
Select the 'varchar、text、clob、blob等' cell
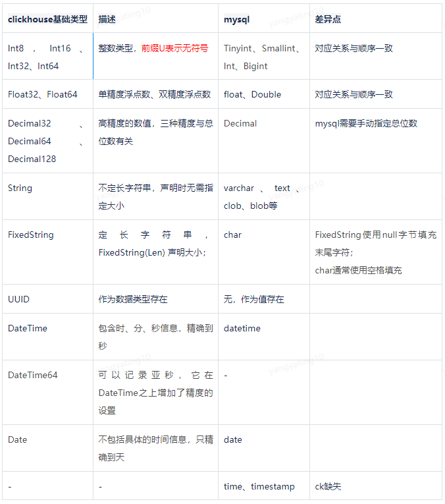pos(263,196)
